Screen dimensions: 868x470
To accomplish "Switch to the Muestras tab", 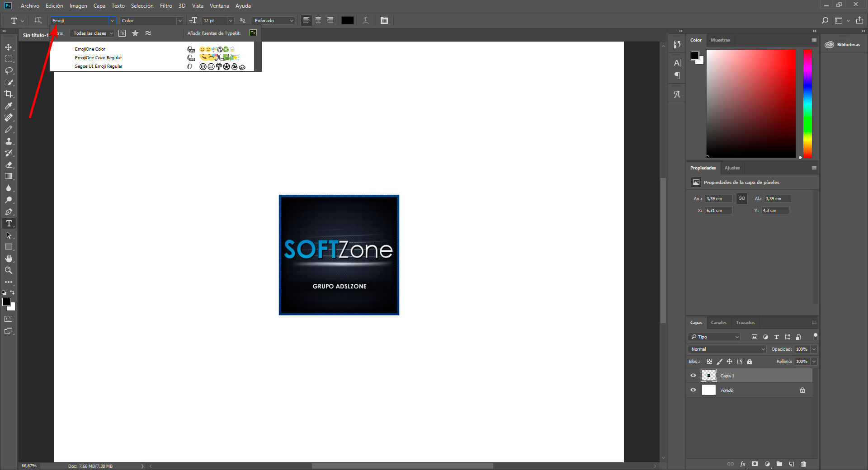I will tap(720, 40).
